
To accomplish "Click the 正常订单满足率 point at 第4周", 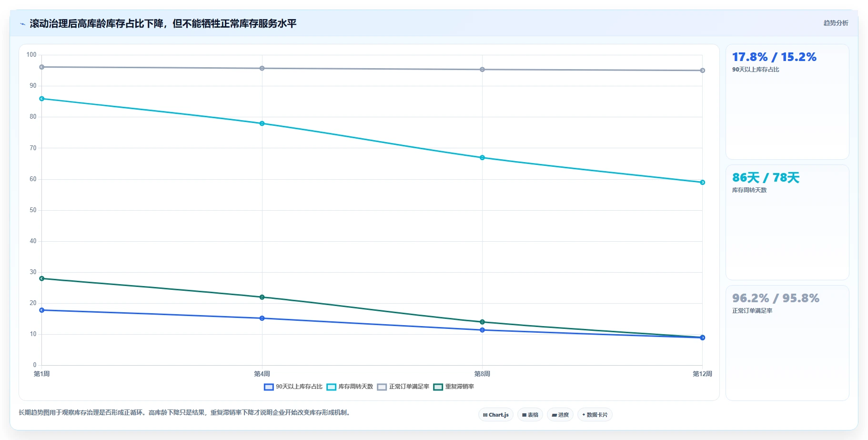I will [x=262, y=69].
